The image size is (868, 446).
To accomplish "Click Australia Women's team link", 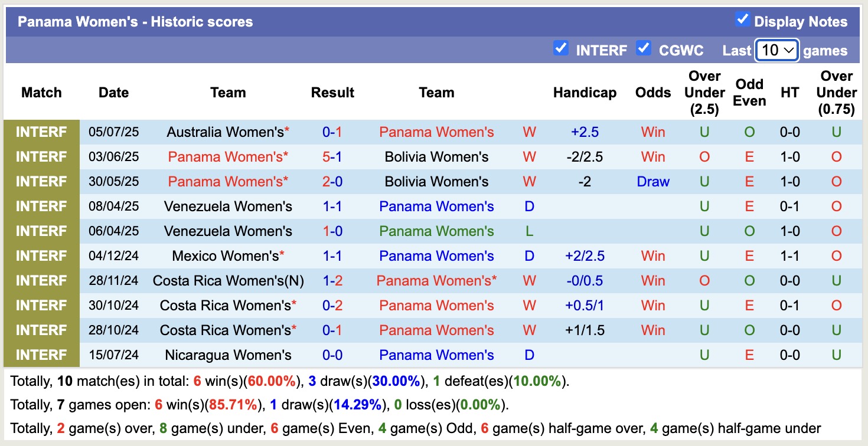I will pyautogui.click(x=225, y=132).
